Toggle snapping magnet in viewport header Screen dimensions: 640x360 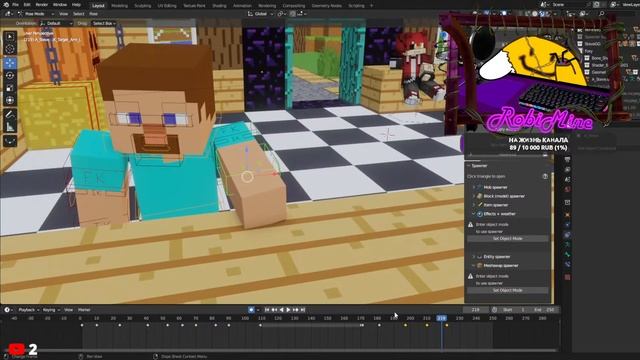tap(293, 14)
